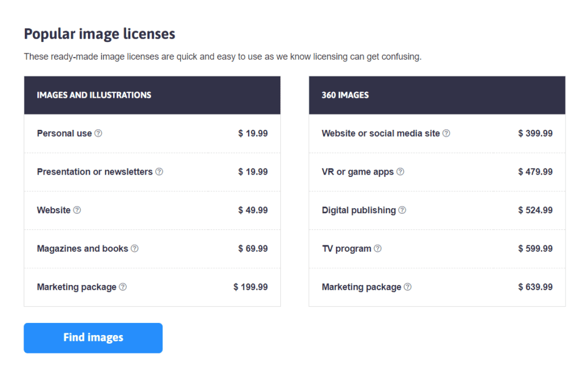Click the Images and Illustrations table header
Image resolution: width=588 pixels, height=377 pixels.
[x=152, y=95]
